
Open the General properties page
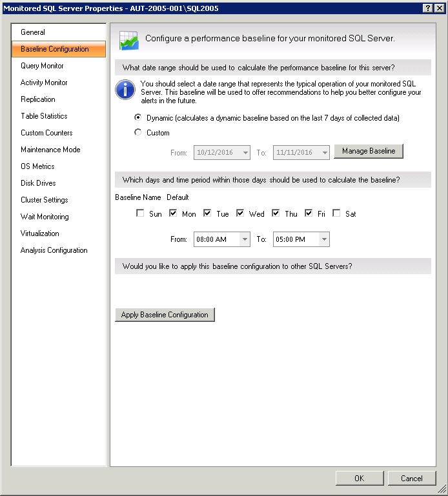pos(59,32)
